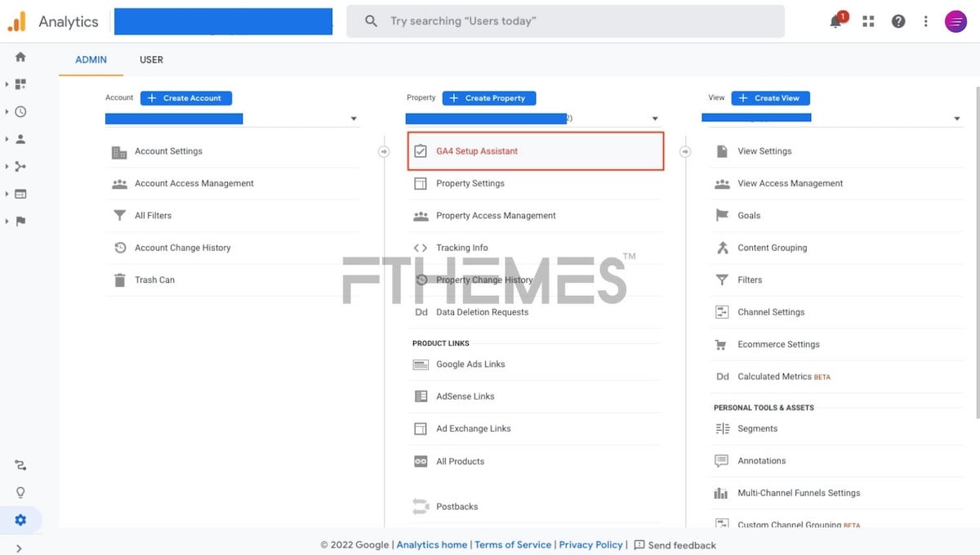Viewport: 980px width, 555px height.
Task: Click the All Products icon
Action: [421, 462]
